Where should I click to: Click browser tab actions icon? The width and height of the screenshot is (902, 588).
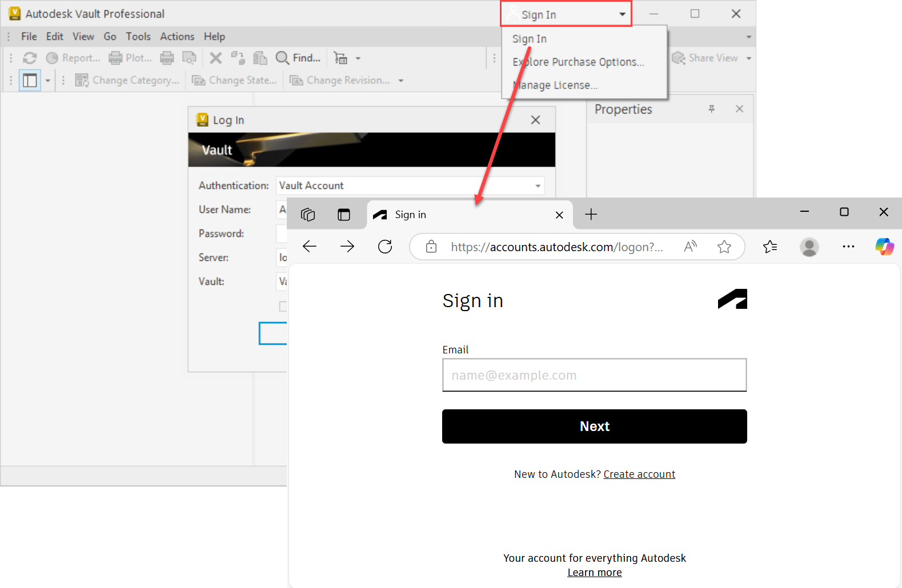pyautogui.click(x=344, y=215)
